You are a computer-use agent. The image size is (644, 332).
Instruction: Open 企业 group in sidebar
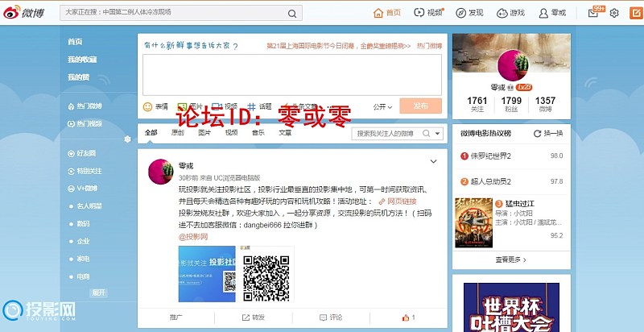(x=83, y=241)
